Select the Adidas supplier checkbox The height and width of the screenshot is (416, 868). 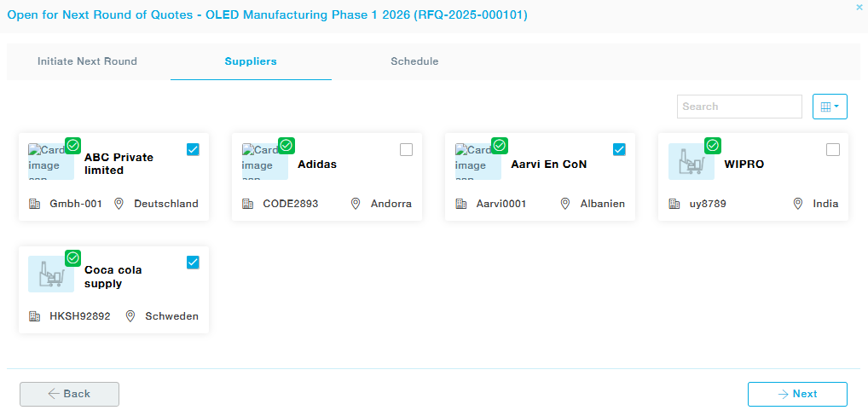point(406,150)
